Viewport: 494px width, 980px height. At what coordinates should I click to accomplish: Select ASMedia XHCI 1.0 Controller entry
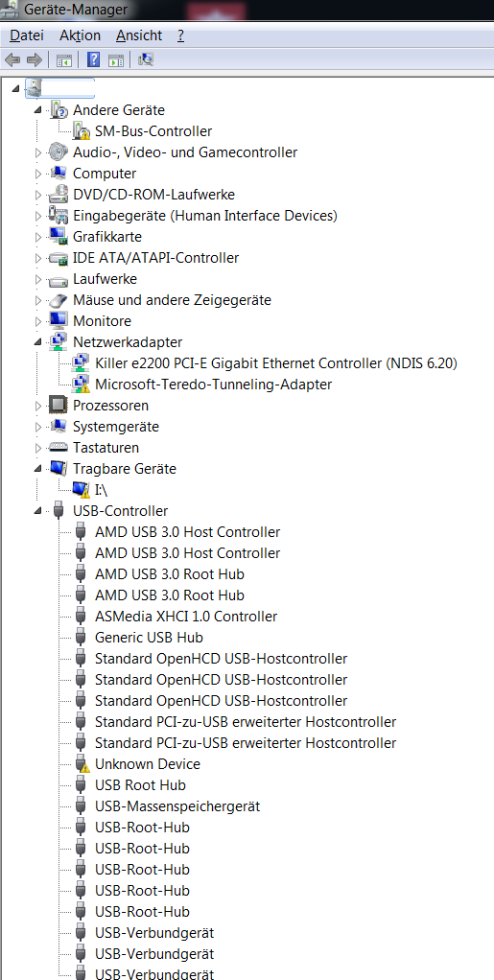(x=186, y=617)
